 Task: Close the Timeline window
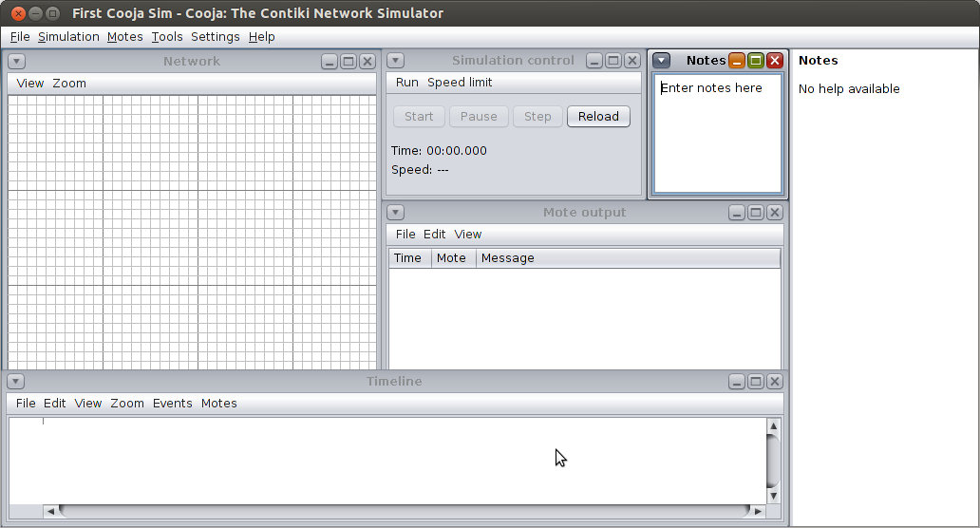[775, 381]
